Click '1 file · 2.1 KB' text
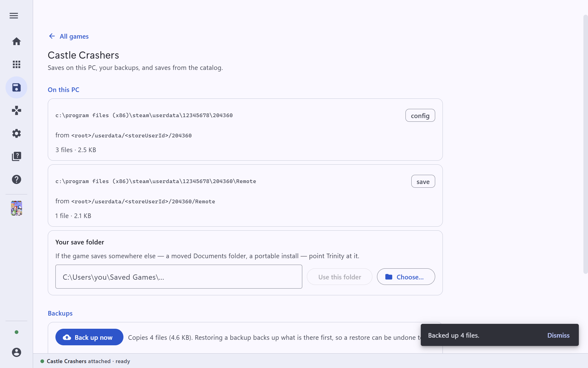This screenshot has width=588, height=368. [x=73, y=216]
